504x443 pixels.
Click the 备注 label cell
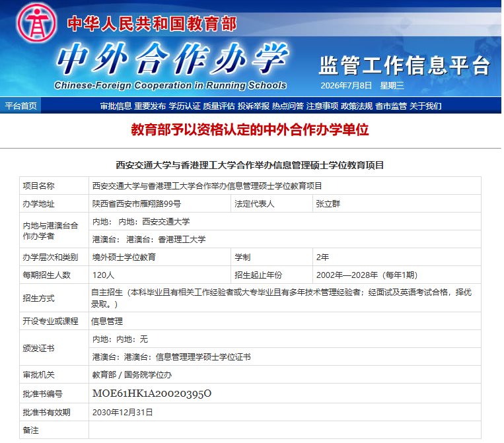[54, 430]
